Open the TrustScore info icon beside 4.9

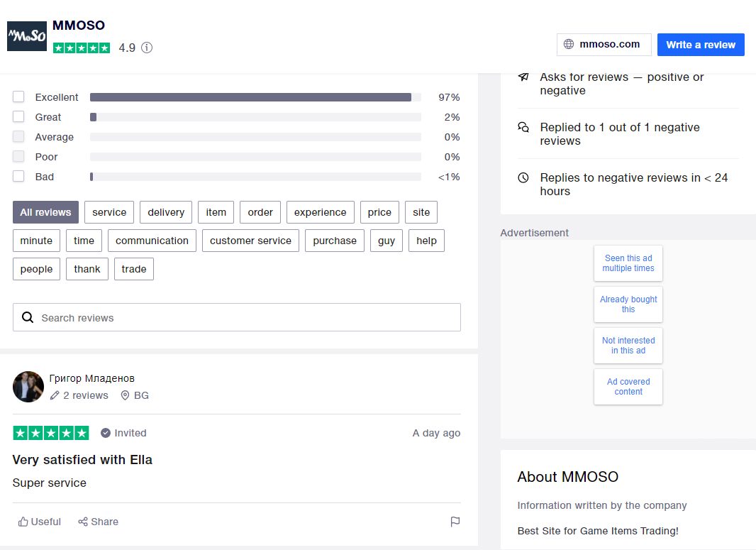[x=147, y=48]
